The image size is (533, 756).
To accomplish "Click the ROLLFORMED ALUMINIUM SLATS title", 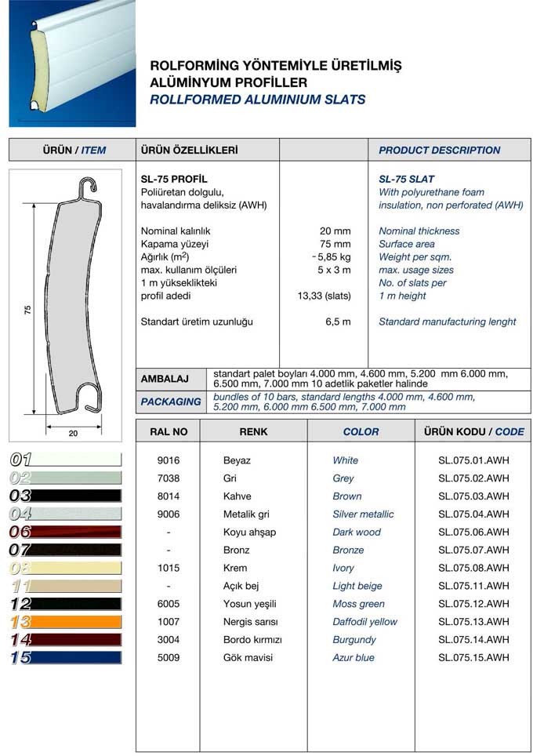I will (257, 100).
